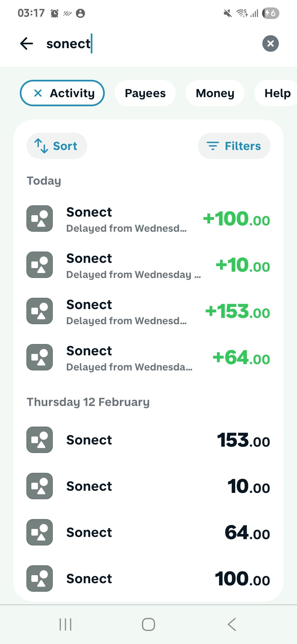Switch to the Payees tab
Viewport: 297px width, 644px height.
145,93
